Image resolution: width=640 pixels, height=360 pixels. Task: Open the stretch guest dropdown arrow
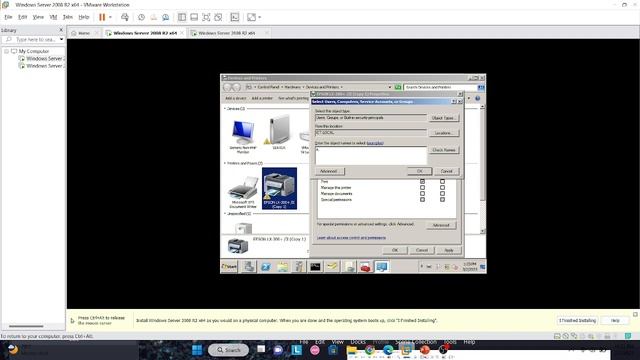(260, 17)
